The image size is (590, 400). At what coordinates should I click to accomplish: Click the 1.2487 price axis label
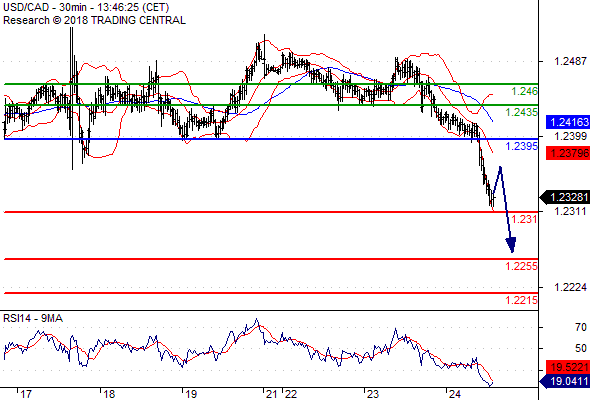pyautogui.click(x=570, y=61)
